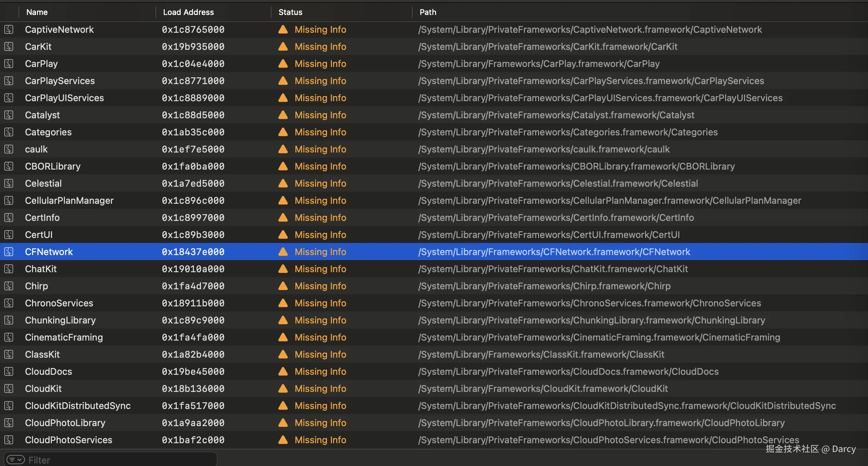Click the warning icon for CarPlayUIServices
Screen dimensions: 868x466
coord(283,98)
